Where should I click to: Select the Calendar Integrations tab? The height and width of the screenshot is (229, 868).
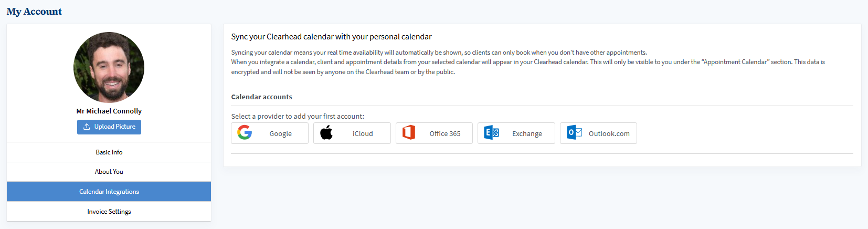[x=109, y=192]
